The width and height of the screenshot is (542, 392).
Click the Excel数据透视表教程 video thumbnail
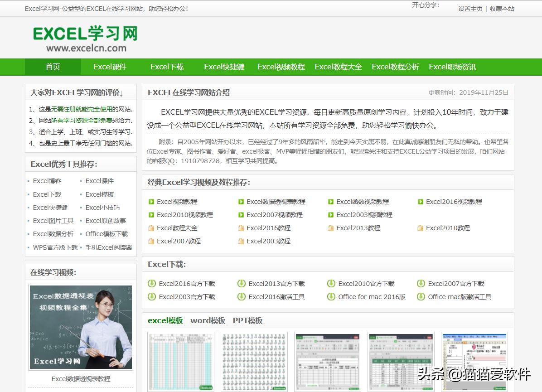click(x=80, y=327)
